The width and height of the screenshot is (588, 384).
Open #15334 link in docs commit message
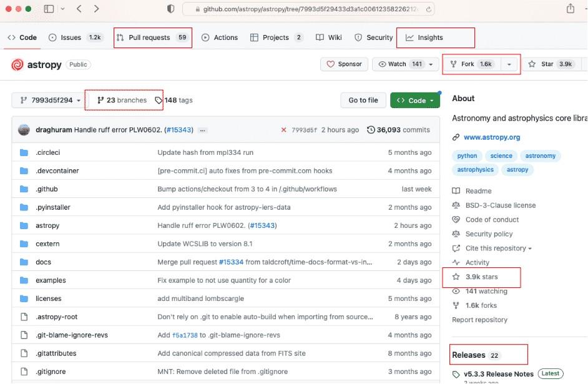click(231, 262)
